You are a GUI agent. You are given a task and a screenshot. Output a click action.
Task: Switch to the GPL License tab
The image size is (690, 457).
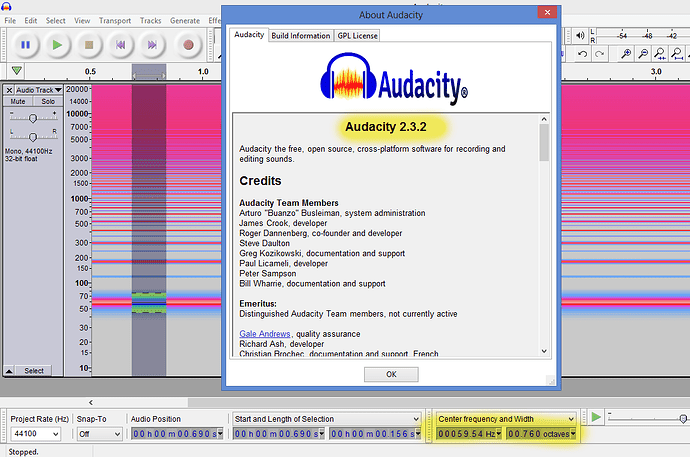point(357,36)
